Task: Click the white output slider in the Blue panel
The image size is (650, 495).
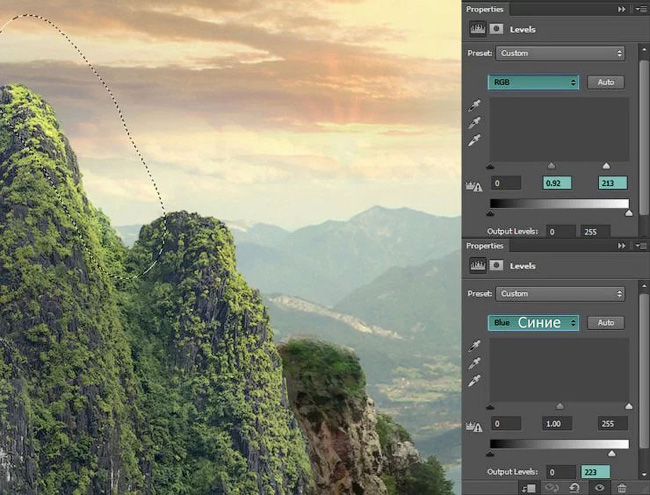Action: 611,454
